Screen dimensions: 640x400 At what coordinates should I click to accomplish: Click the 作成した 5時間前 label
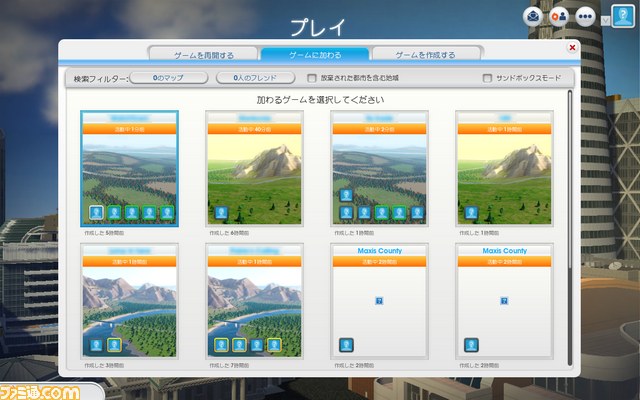pyautogui.click(x=104, y=233)
